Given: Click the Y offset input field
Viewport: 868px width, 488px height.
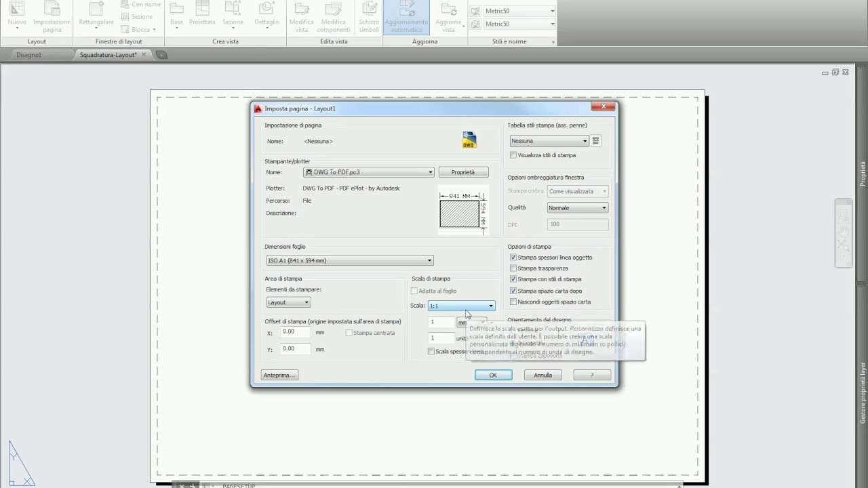Looking at the screenshot, I should (x=295, y=348).
